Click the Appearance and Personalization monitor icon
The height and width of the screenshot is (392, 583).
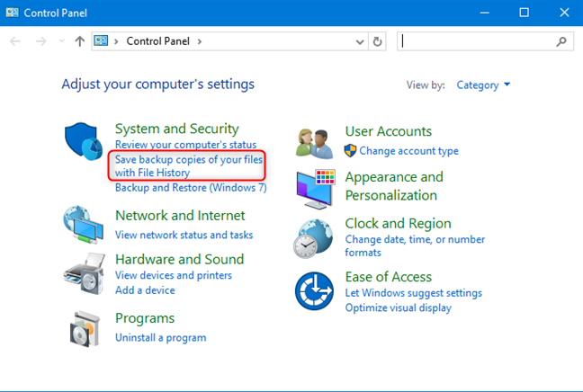316,189
